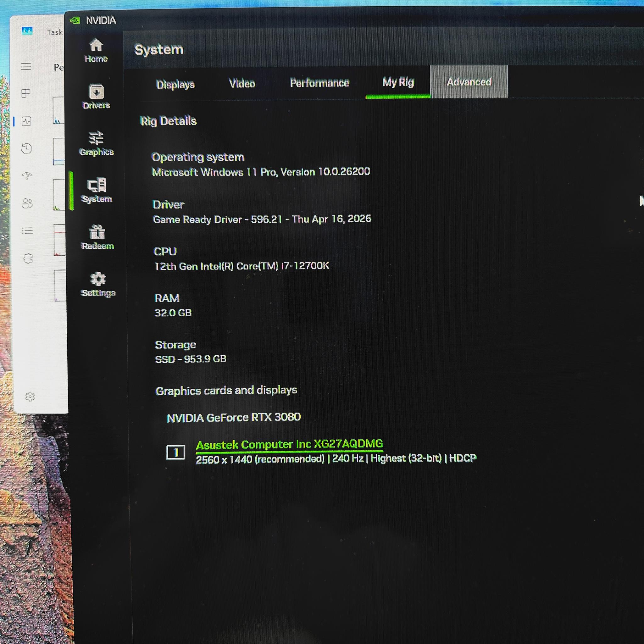Open the Home section in sidebar

click(96, 51)
